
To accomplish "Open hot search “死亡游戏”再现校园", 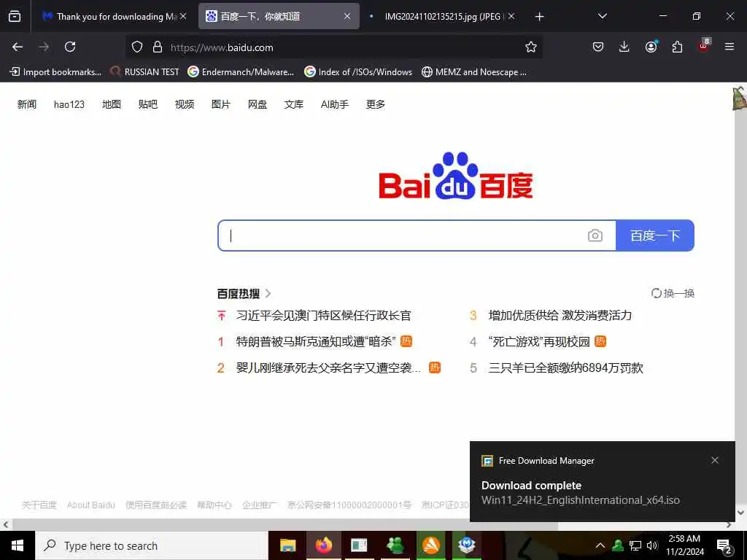I will (539, 341).
